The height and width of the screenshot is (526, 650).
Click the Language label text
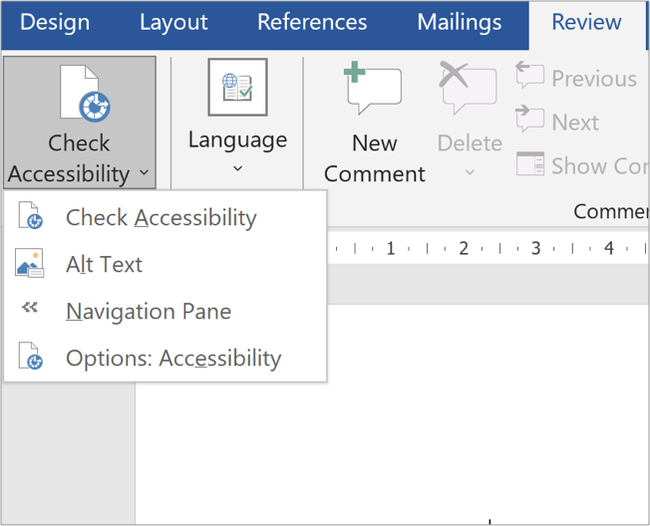pos(238,140)
